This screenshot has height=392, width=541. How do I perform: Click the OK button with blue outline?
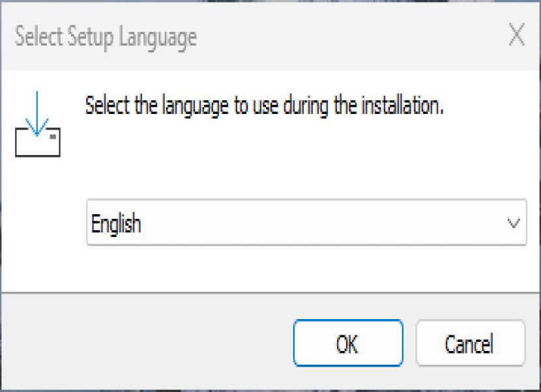[348, 343]
